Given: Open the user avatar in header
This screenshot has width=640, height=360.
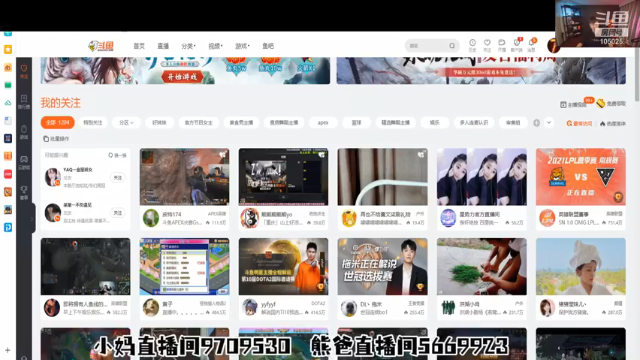Looking at the screenshot, I should pyautogui.click(x=553, y=46).
